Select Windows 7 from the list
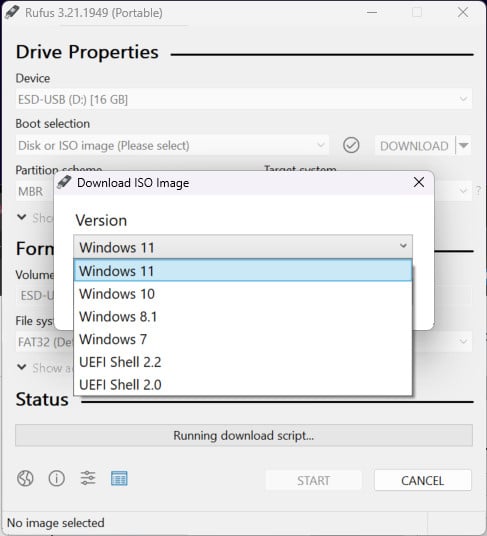 point(243,339)
